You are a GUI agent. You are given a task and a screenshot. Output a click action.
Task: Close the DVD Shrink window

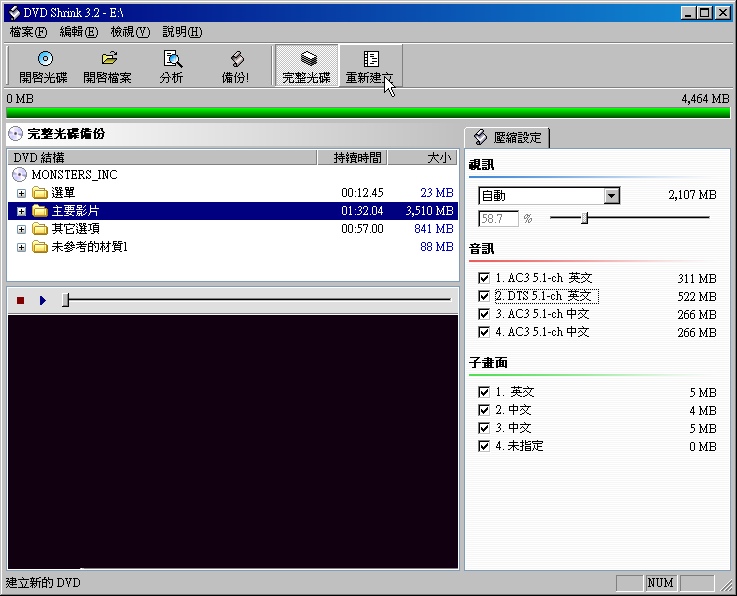tap(722, 13)
